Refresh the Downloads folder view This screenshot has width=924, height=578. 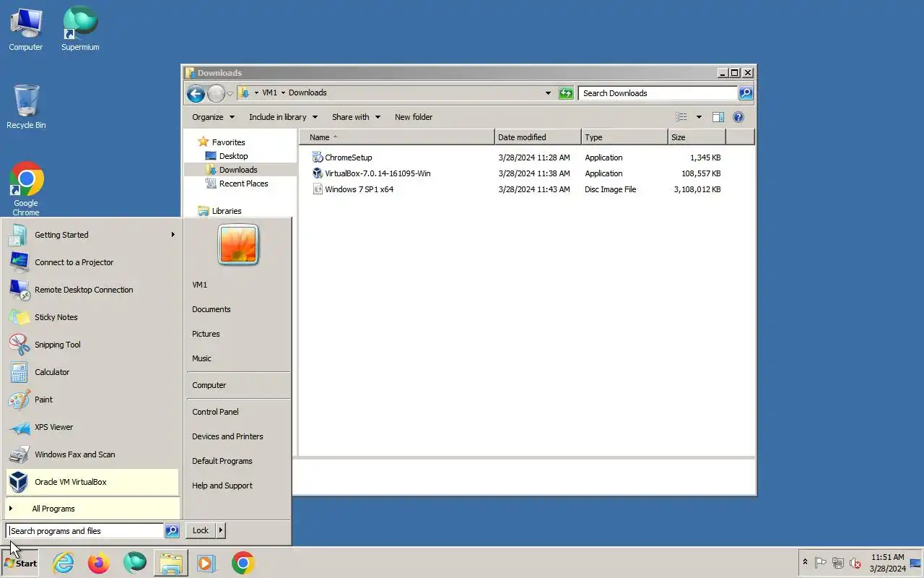(566, 93)
